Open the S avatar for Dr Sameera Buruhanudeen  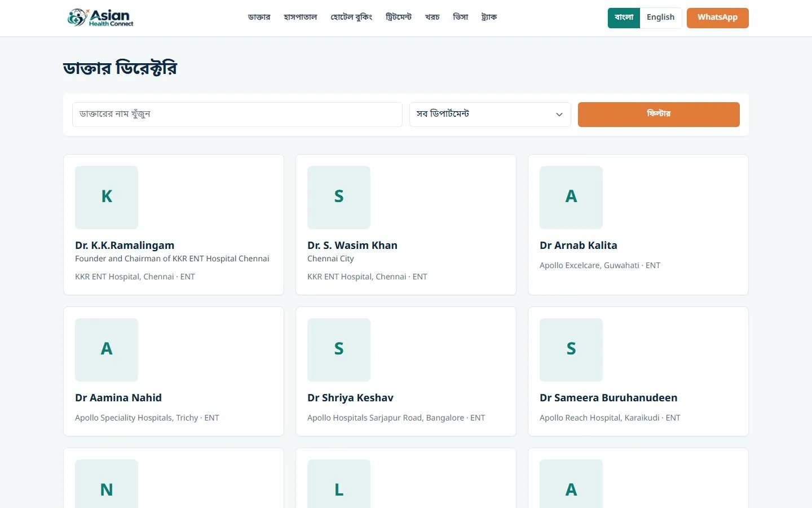point(571,349)
